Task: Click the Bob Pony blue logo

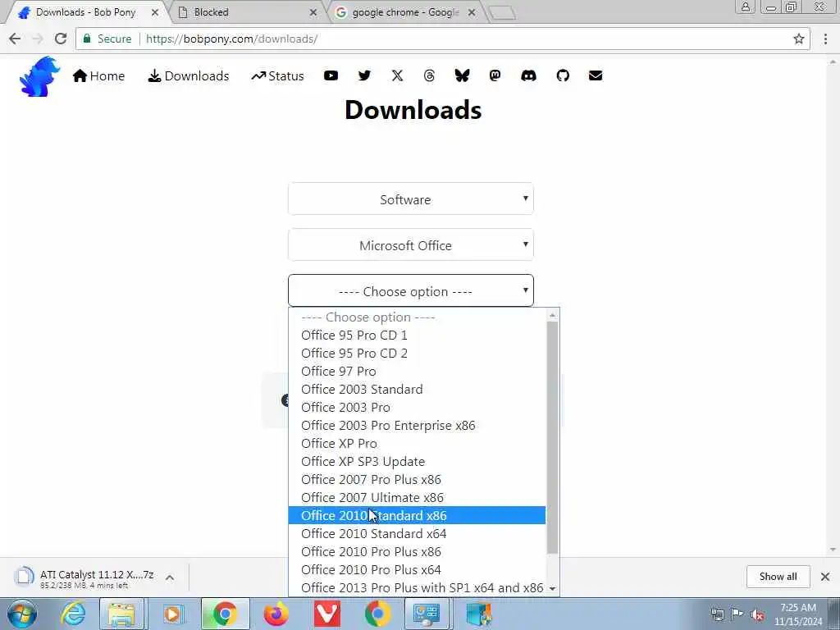Action: point(39,76)
